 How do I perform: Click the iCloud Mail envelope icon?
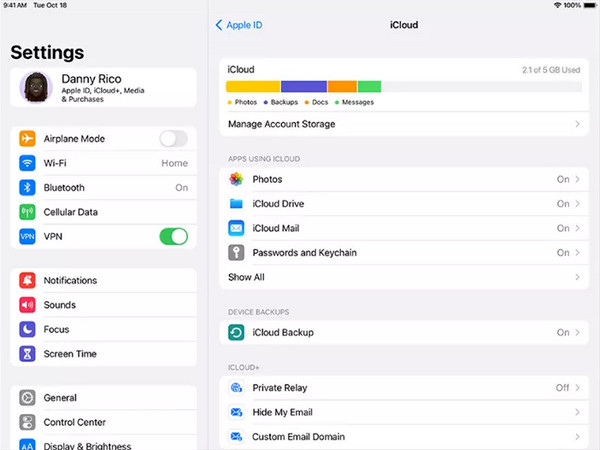236,228
